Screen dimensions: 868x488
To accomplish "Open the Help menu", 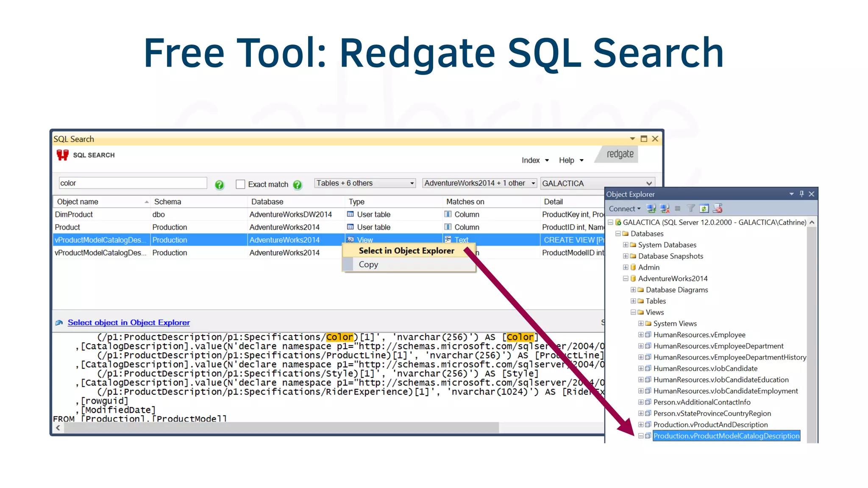I will tap(571, 160).
